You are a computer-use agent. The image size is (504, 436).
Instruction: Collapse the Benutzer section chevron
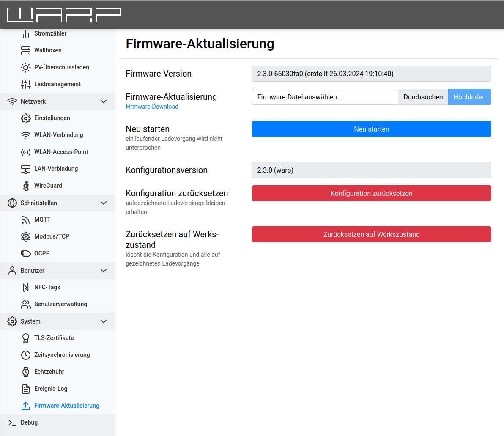[x=104, y=271]
